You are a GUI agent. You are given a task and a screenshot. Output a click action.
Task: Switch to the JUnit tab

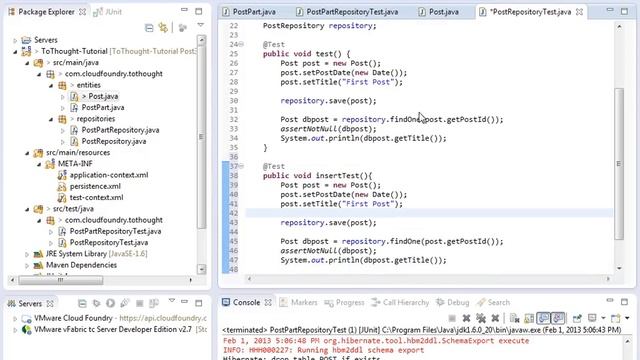(108, 12)
